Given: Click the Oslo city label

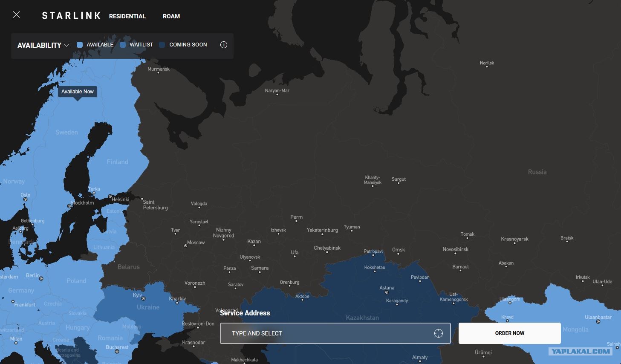Looking at the screenshot, I should pos(25,195).
